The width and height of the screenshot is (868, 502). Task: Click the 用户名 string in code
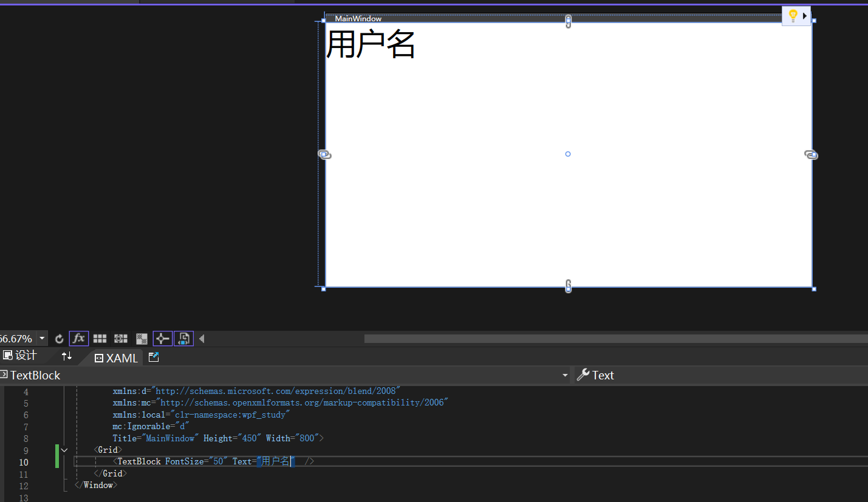[x=275, y=461]
